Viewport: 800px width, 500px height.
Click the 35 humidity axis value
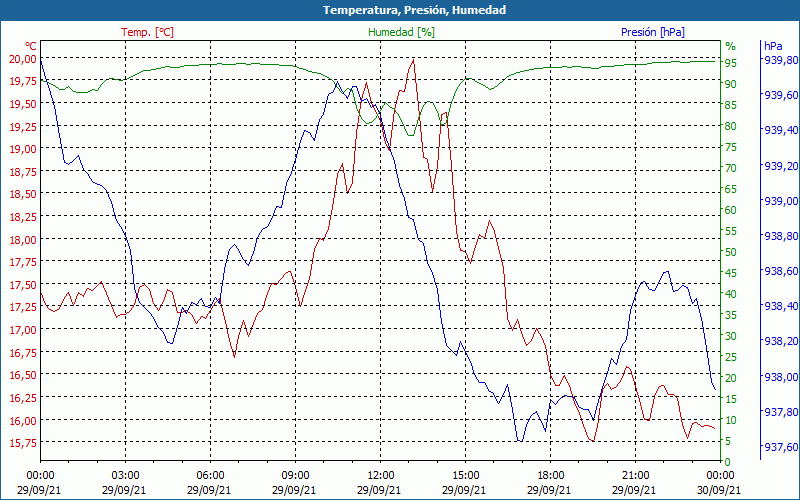(731, 315)
